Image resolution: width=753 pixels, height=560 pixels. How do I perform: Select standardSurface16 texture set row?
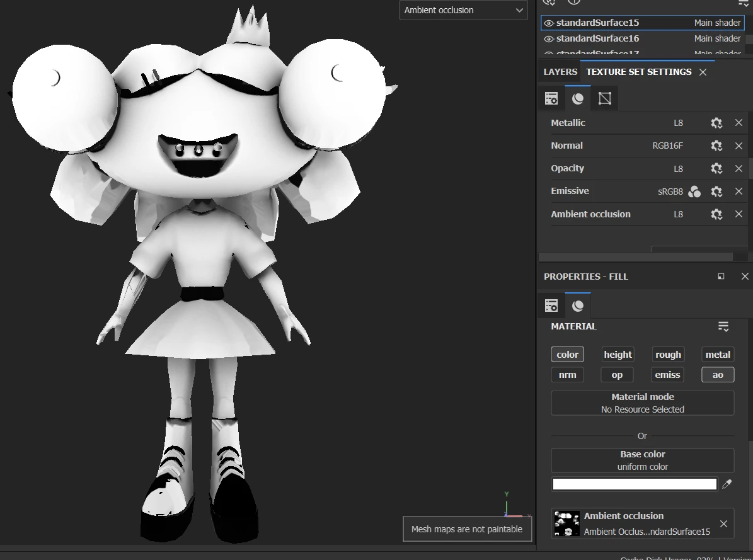coord(643,38)
